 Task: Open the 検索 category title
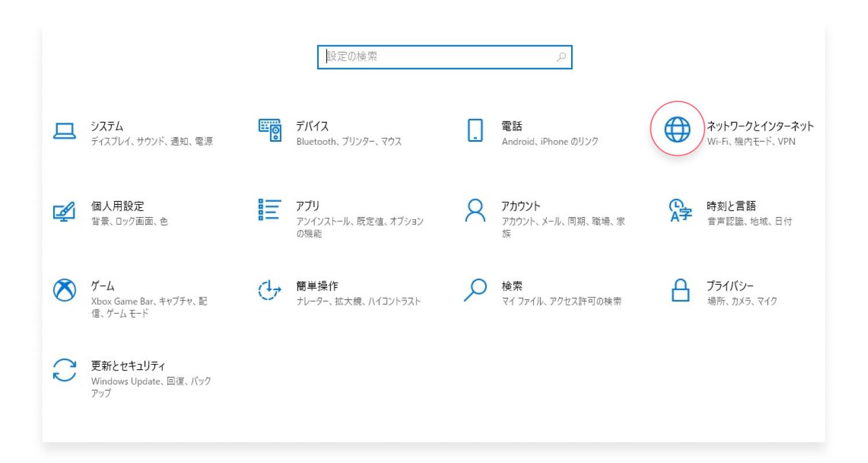pyautogui.click(x=512, y=286)
